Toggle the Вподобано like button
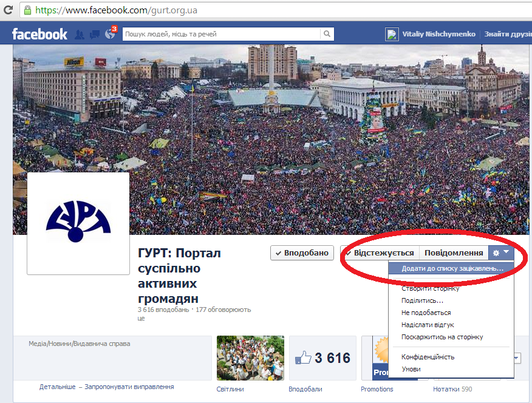Image resolution: width=532 pixels, height=403 pixels. click(x=302, y=253)
